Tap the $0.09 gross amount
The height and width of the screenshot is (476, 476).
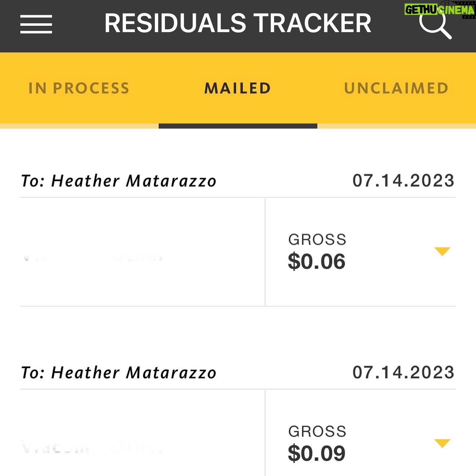(316, 453)
